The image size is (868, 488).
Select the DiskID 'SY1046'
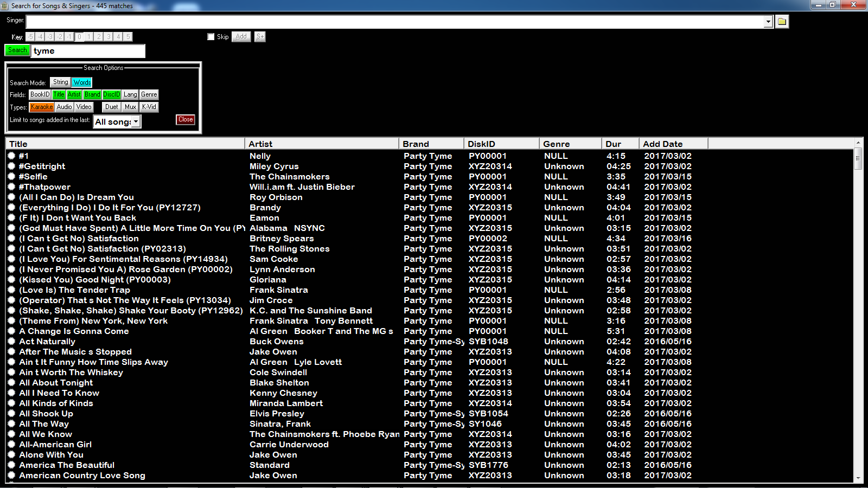point(485,423)
